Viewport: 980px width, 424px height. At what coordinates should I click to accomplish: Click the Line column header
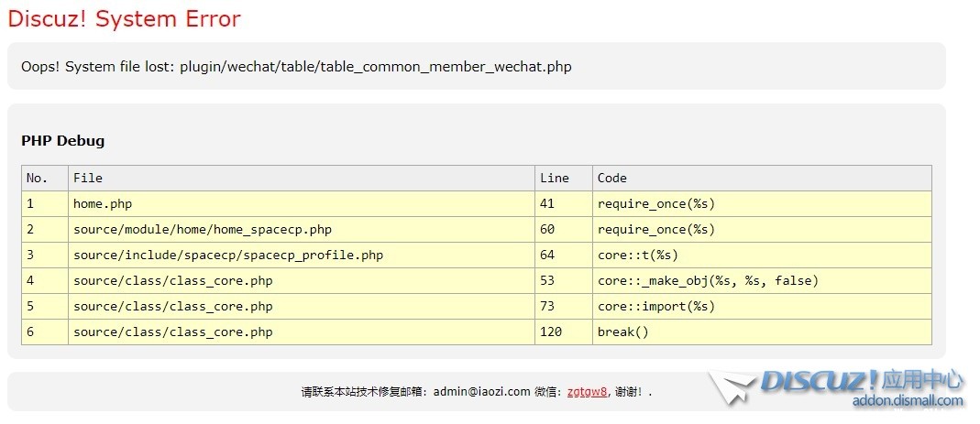[x=555, y=178]
